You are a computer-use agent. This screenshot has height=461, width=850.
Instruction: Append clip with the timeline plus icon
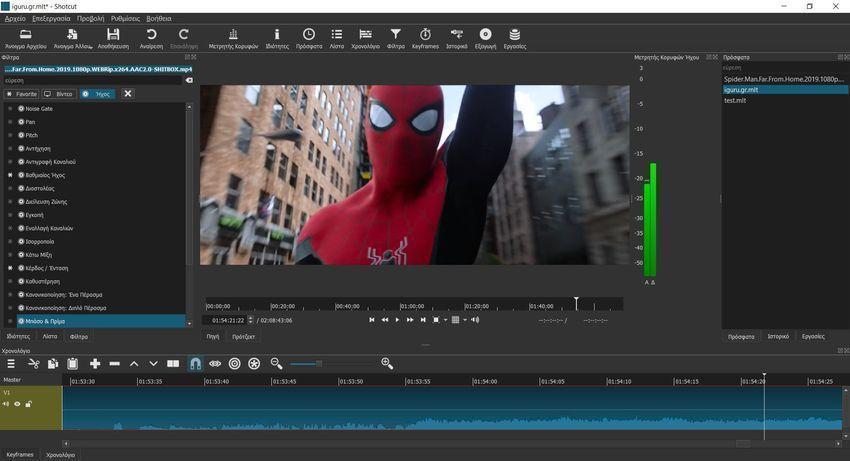pyautogui.click(x=95, y=364)
